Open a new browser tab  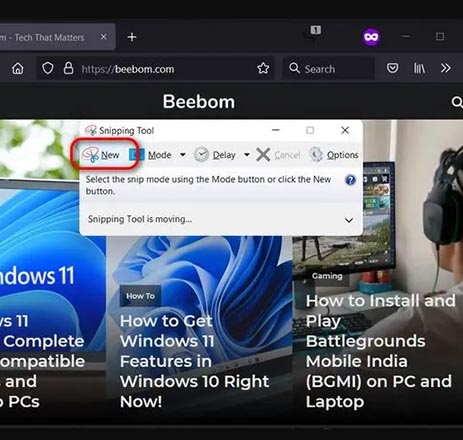132,37
